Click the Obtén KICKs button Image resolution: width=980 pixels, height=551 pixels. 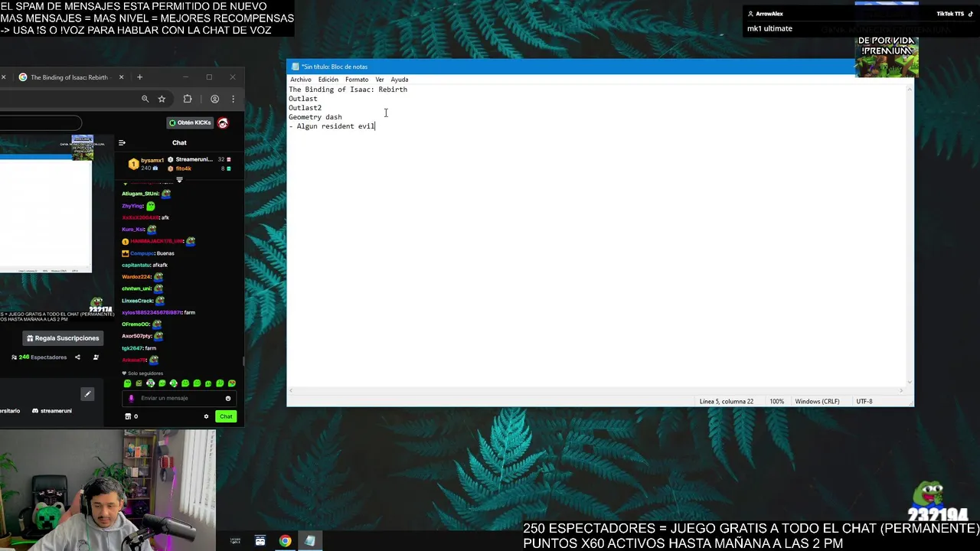click(x=190, y=122)
